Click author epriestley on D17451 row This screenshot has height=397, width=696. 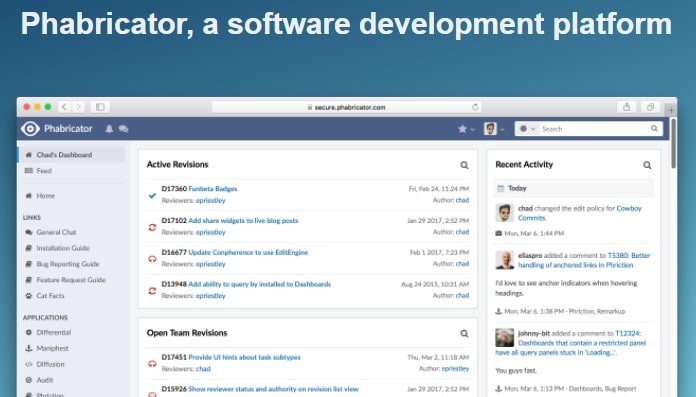click(x=455, y=369)
